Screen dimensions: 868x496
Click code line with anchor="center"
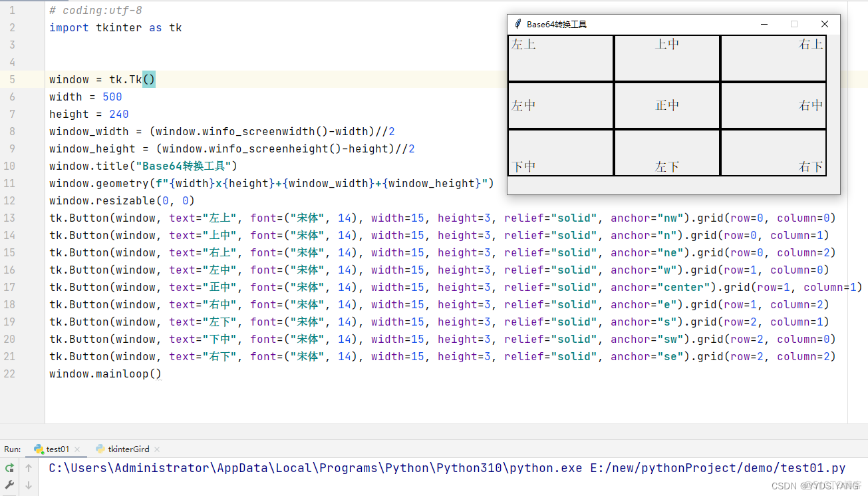pyautogui.click(x=456, y=288)
